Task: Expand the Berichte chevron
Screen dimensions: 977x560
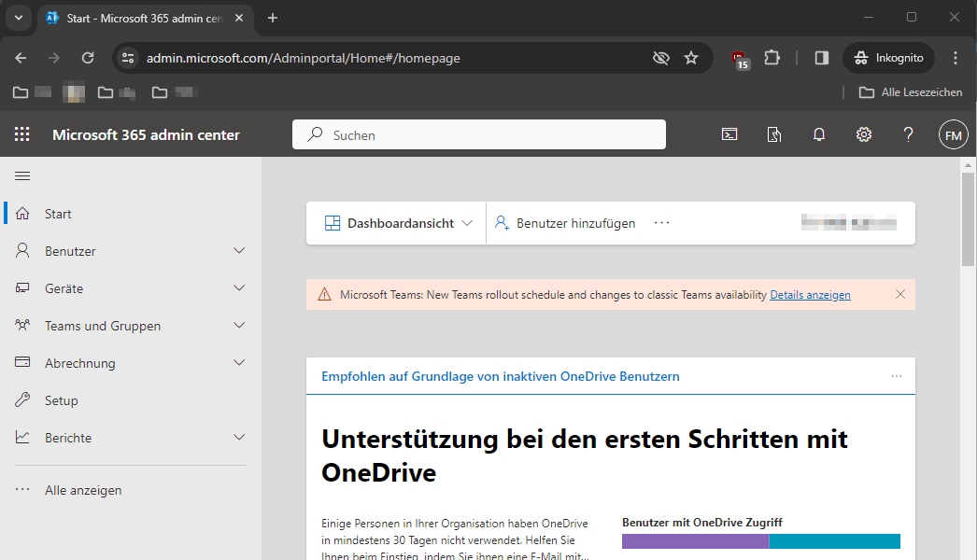Action: tap(239, 438)
